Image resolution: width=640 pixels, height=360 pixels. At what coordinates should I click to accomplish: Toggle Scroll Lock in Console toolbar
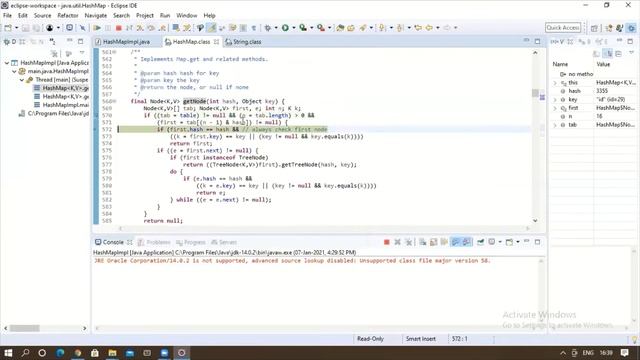tap(433, 242)
